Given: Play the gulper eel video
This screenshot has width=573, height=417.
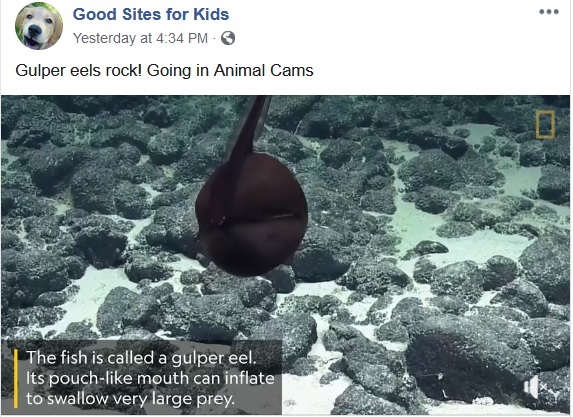Looking at the screenshot, I should click(x=286, y=255).
